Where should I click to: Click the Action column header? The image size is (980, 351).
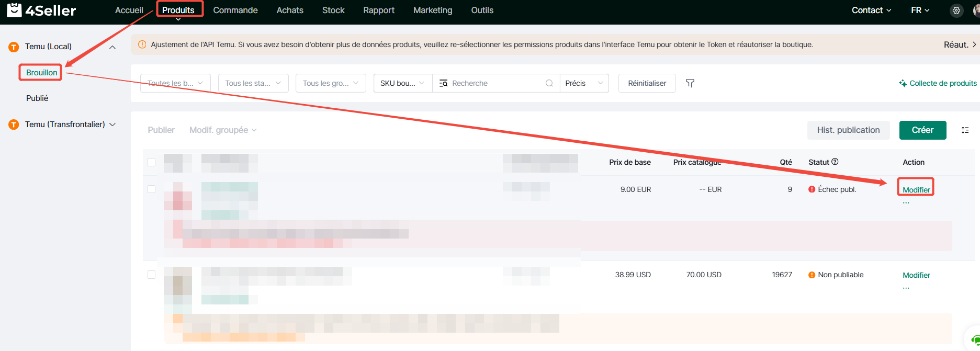914,162
